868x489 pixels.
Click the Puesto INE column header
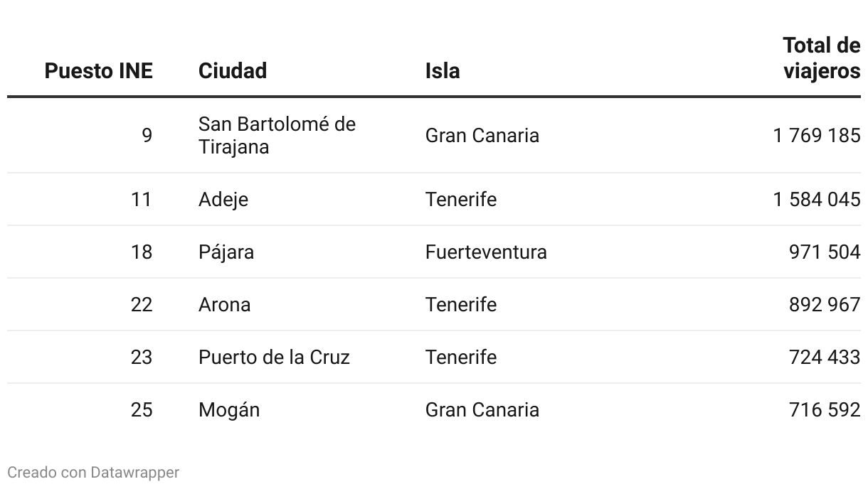(99, 71)
